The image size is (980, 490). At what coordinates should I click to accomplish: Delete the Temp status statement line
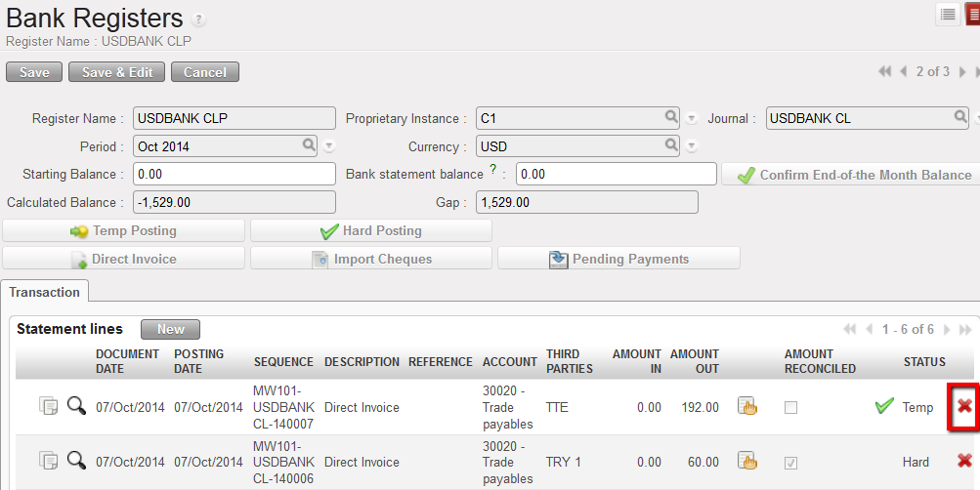coord(964,407)
